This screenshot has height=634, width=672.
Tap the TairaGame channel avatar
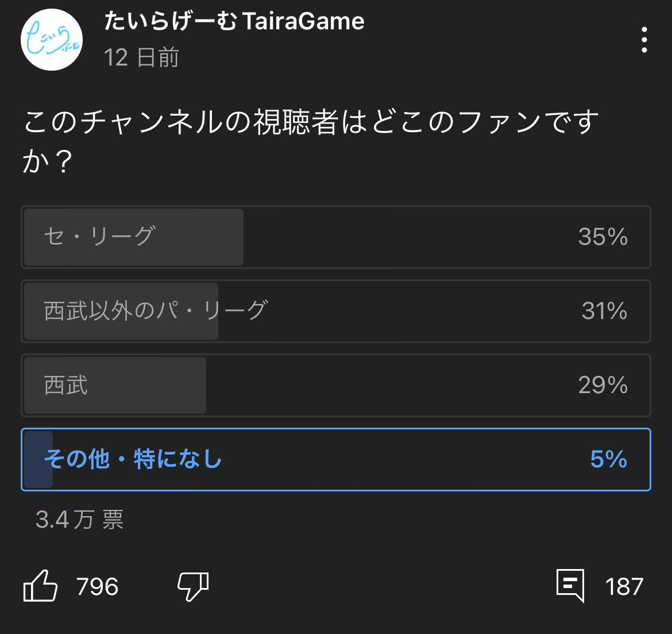52,40
